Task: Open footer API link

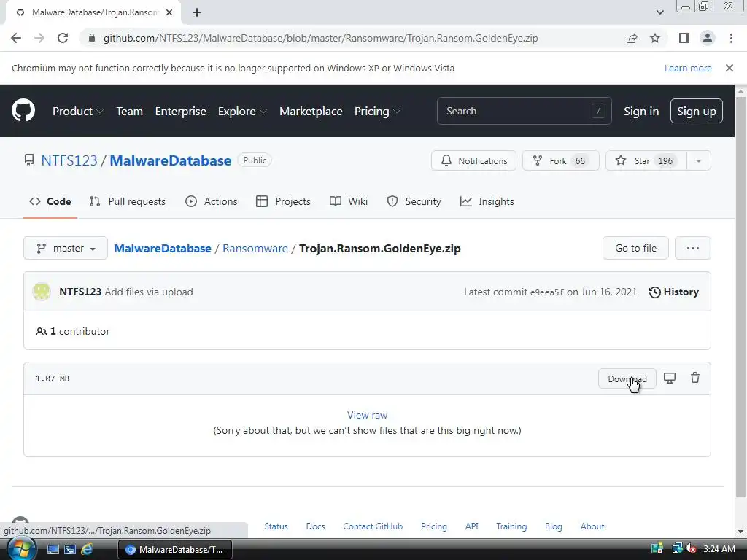Action: tap(472, 526)
